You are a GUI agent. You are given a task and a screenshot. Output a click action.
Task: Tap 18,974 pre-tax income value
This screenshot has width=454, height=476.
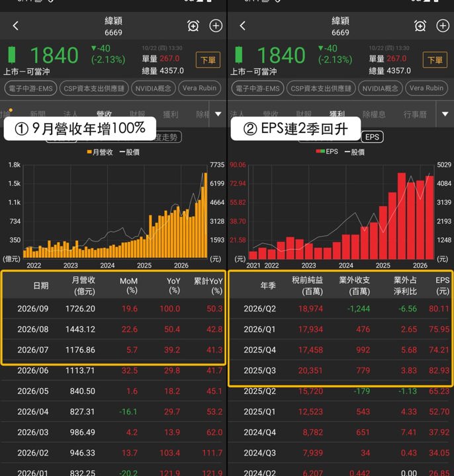(310, 309)
